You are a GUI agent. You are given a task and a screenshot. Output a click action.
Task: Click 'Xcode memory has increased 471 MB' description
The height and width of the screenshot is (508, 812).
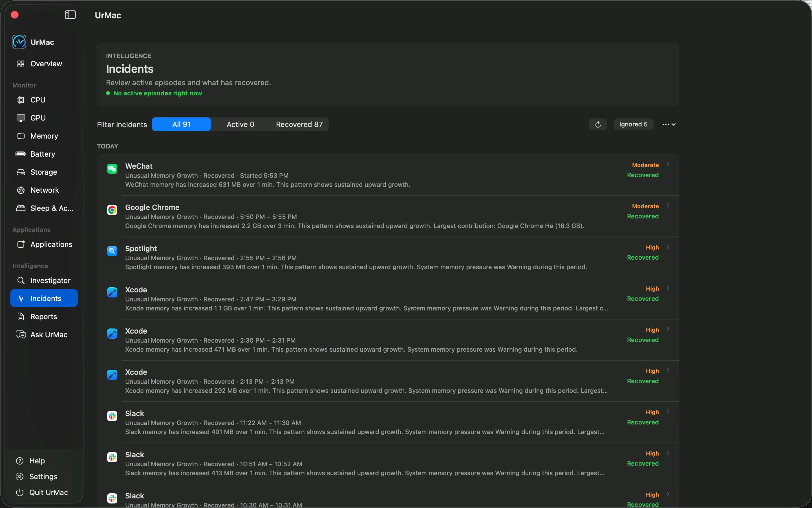351,349
